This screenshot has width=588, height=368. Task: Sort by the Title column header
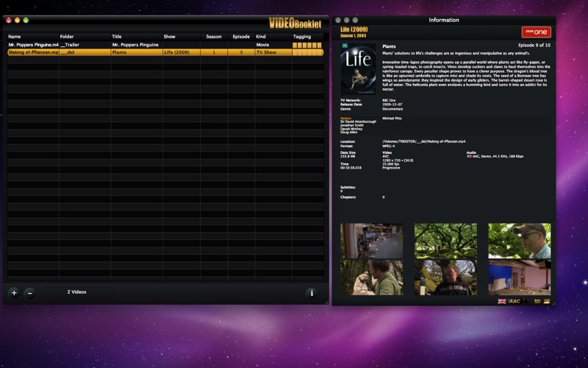[137, 36]
